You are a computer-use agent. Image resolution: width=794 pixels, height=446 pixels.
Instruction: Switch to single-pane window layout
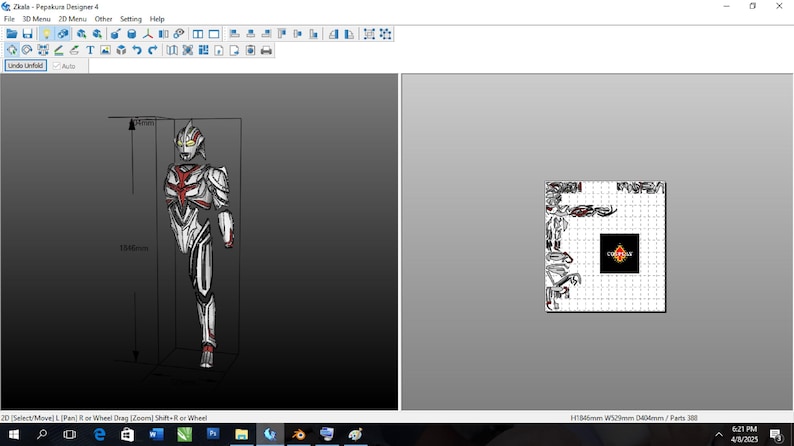coord(214,34)
